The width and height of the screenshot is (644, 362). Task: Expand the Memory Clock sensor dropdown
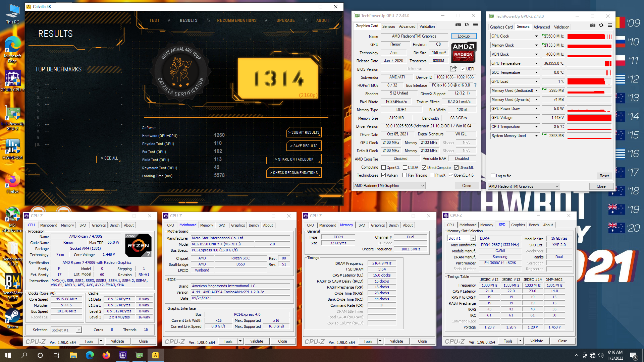point(536,45)
